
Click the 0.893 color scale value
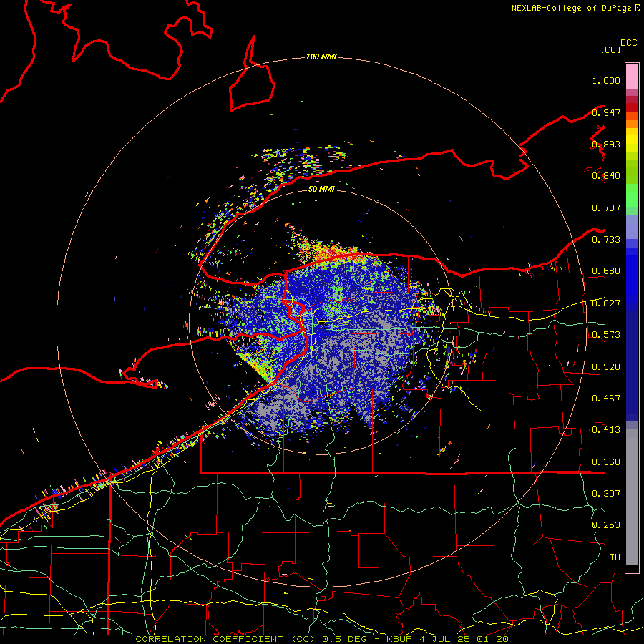(x=606, y=144)
